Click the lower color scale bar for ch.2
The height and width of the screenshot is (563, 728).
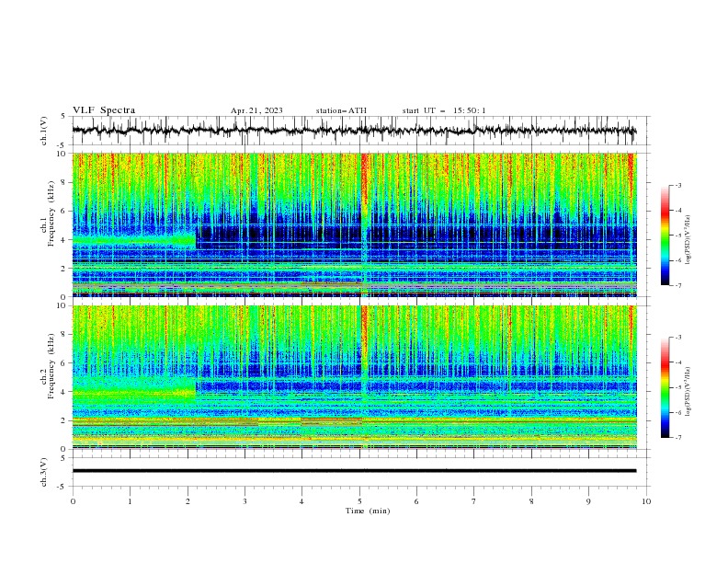point(665,387)
